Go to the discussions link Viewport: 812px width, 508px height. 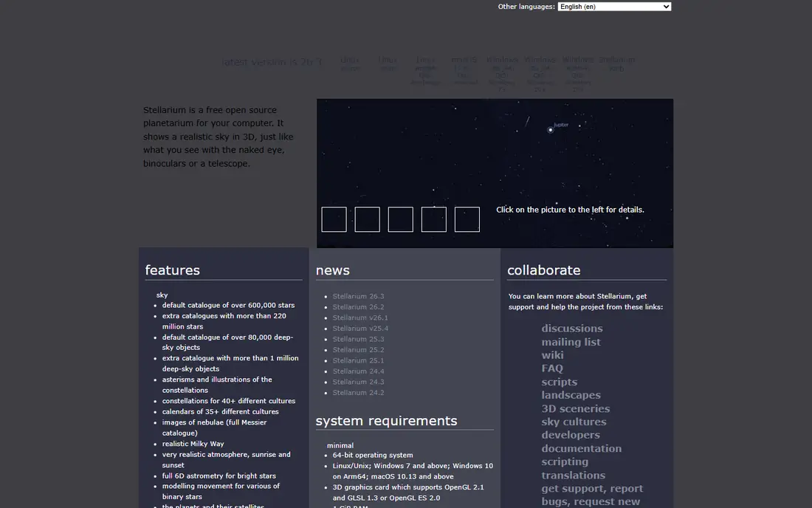pos(571,329)
